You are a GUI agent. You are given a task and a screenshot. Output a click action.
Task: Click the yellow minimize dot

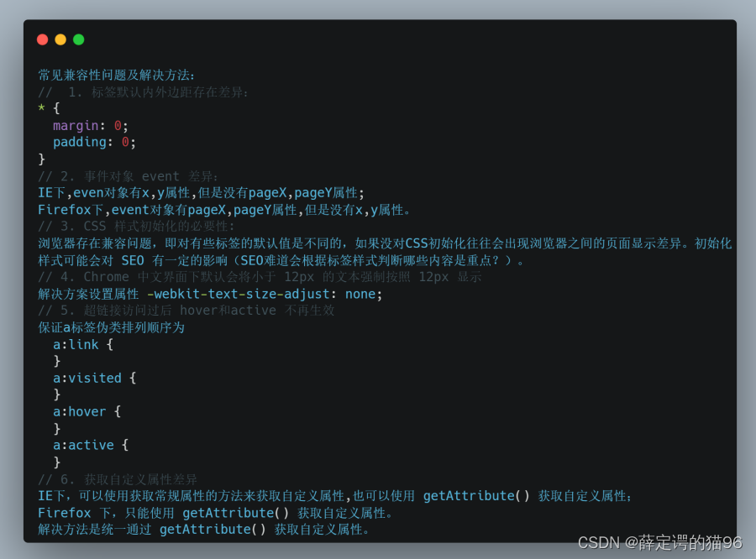point(60,39)
